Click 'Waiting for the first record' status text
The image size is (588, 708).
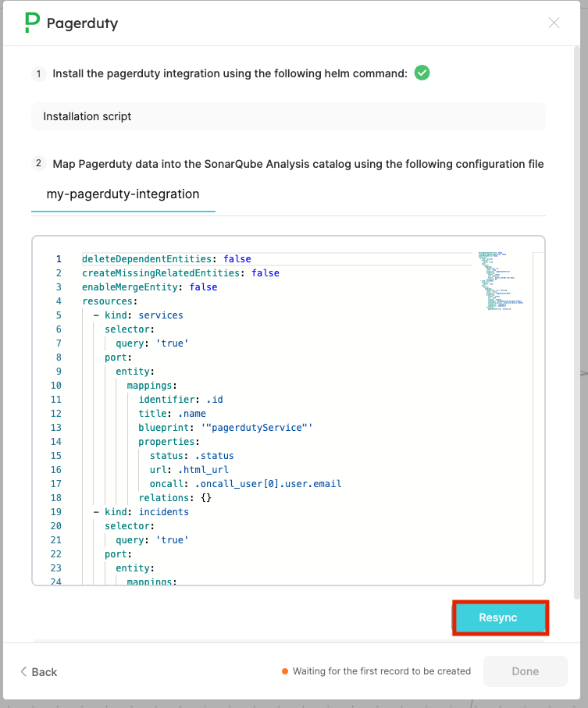382,671
